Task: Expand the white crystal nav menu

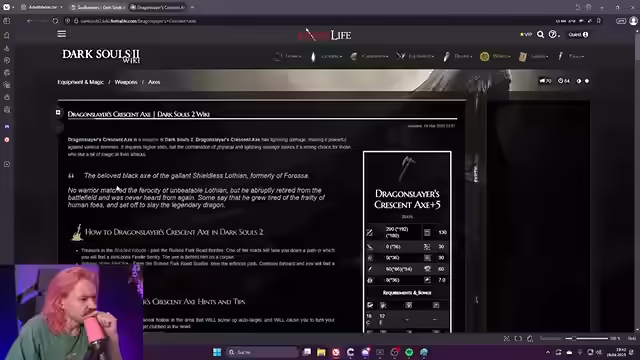Action: pyautogui.click(x=326, y=56)
